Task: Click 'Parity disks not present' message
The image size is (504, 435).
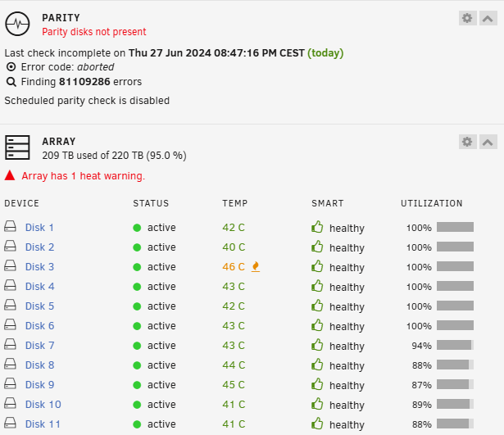Action: point(94,32)
